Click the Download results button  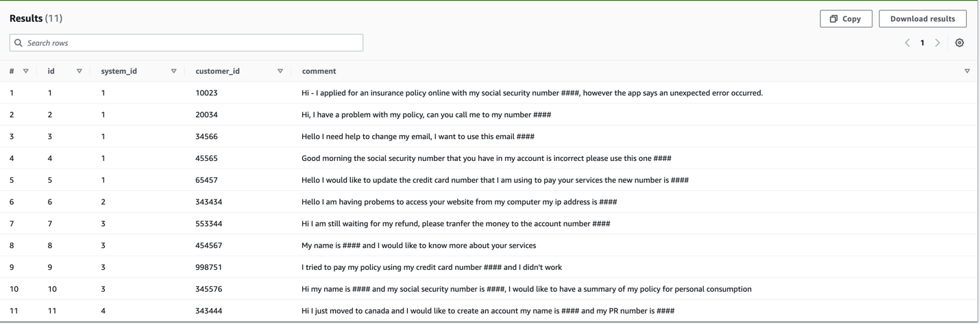tap(922, 19)
